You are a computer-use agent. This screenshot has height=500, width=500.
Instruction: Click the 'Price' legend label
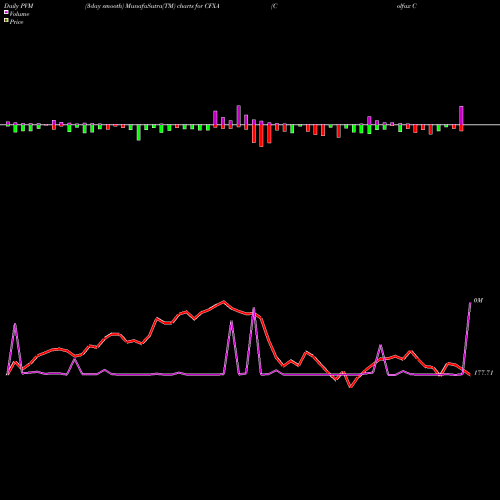16,22
